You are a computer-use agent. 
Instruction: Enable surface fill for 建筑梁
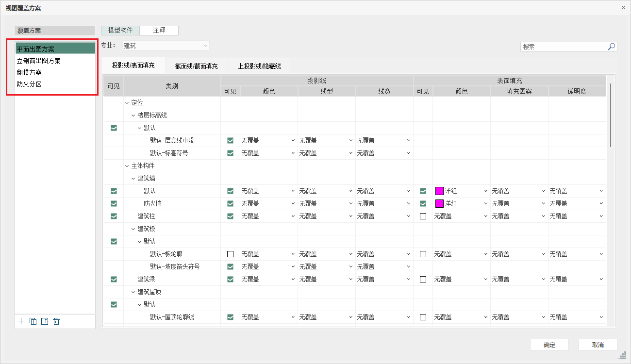(x=423, y=279)
